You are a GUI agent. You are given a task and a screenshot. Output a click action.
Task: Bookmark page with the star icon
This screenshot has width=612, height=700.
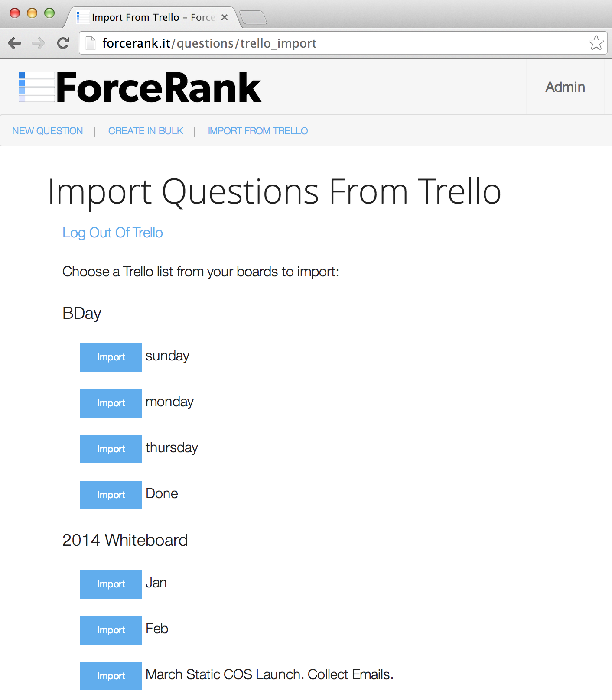596,43
